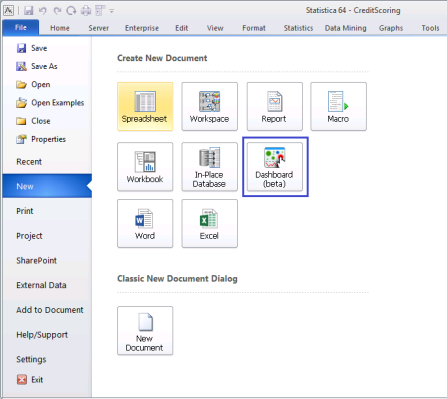Open the Enterprise ribbon tab
This screenshot has height=399, width=447.
point(142,28)
